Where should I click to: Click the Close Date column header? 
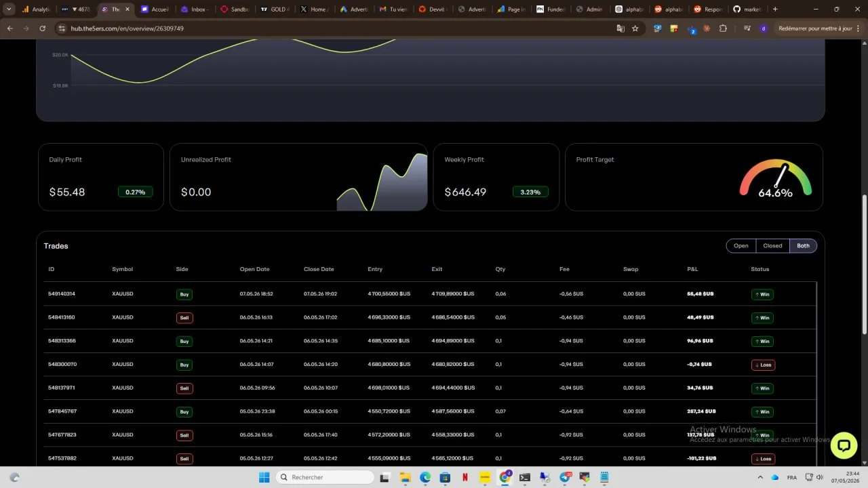[x=319, y=269]
